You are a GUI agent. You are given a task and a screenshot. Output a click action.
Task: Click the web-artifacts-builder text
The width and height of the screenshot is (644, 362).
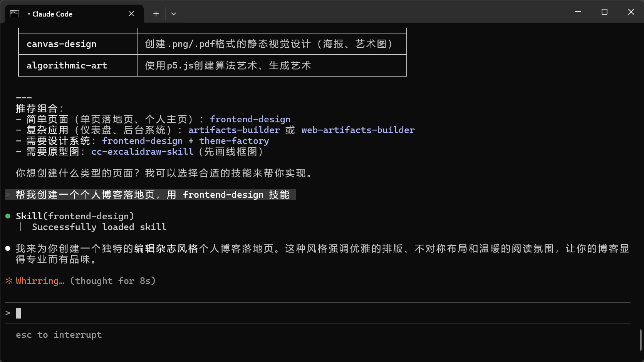(x=357, y=130)
